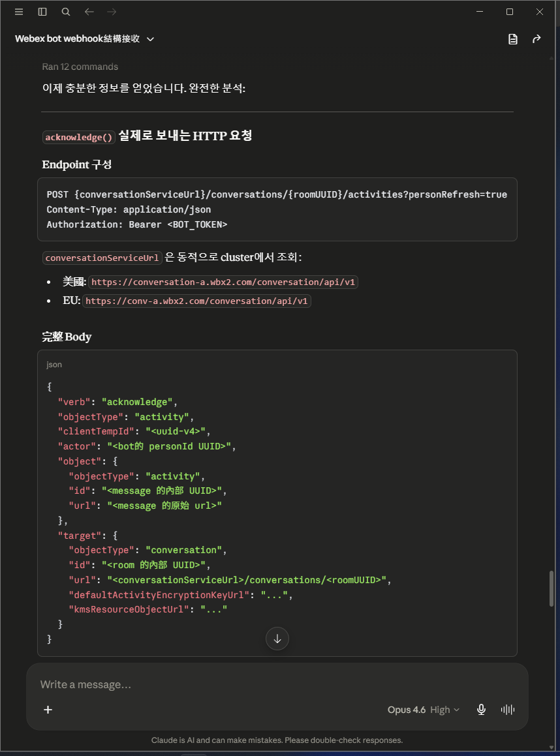Click the EU conv-a.wbx2.com URL
Screen dimensions: 560x756
[x=196, y=301]
